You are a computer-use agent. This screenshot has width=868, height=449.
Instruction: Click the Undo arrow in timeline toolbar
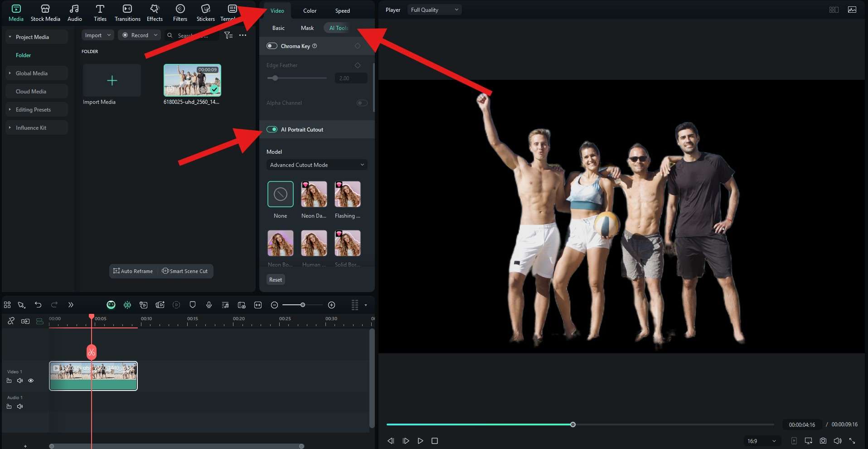[x=38, y=305]
